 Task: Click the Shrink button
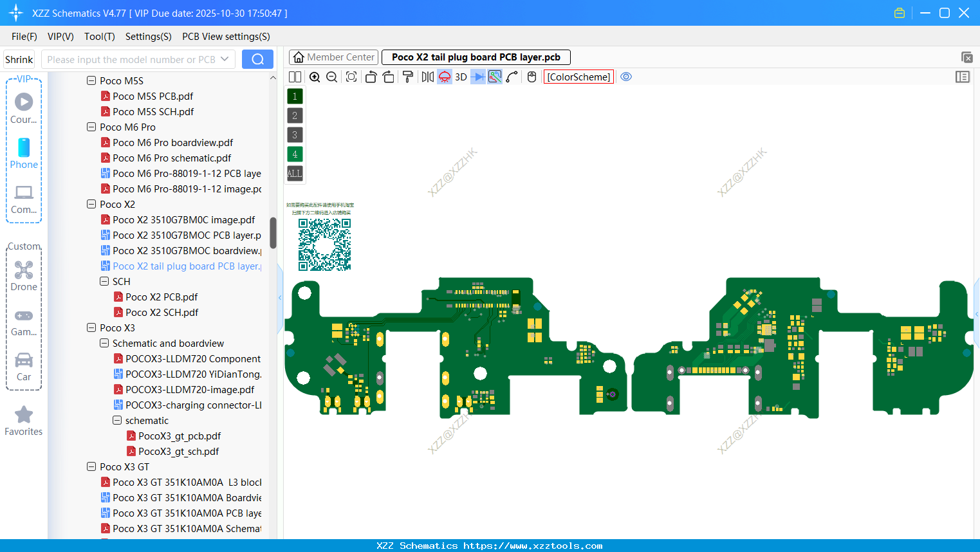tap(19, 59)
